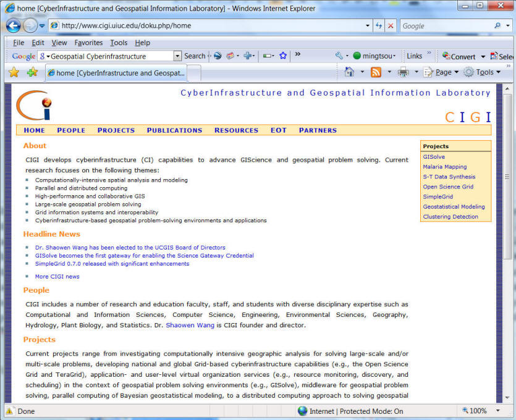Open the Tools gear command menu
This screenshot has height=420, width=516.
(482, 72)
